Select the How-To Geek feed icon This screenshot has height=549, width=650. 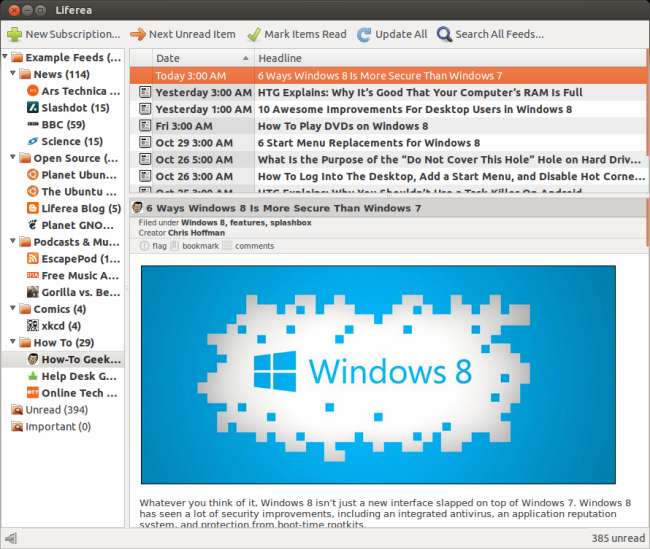pyautogui.click(x=32, y=359)
